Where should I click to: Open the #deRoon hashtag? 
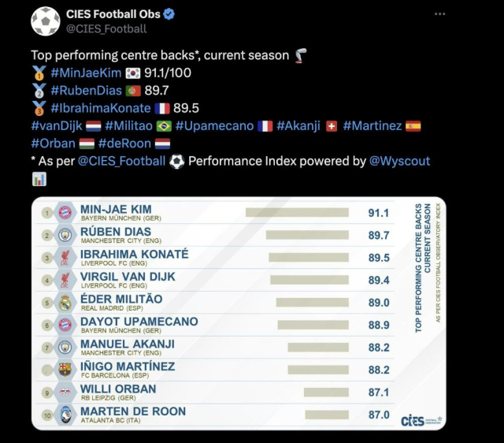(124, 143)
